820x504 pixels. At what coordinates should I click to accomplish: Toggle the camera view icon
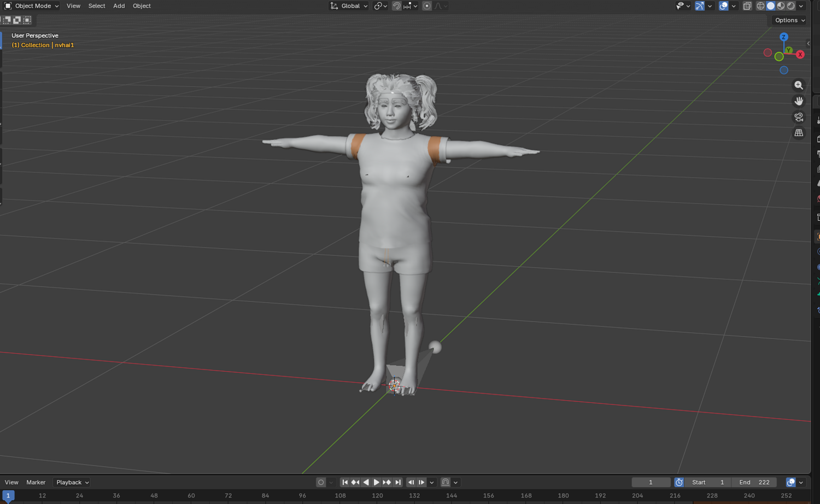click(799, 117)
